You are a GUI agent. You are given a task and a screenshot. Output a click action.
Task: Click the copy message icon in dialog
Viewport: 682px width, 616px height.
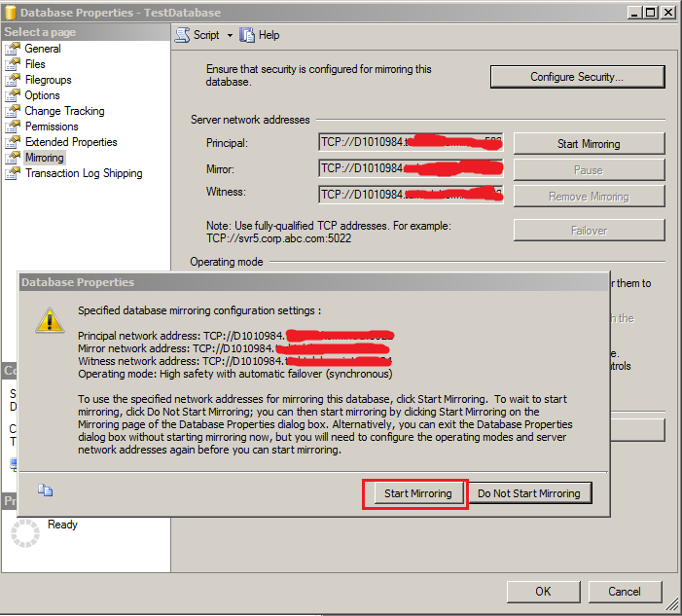(x=45, y=490)
